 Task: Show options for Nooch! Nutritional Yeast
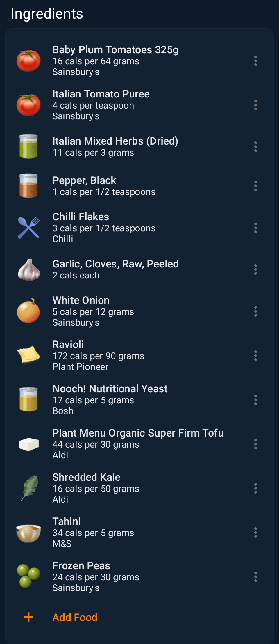tap(255, 400)
